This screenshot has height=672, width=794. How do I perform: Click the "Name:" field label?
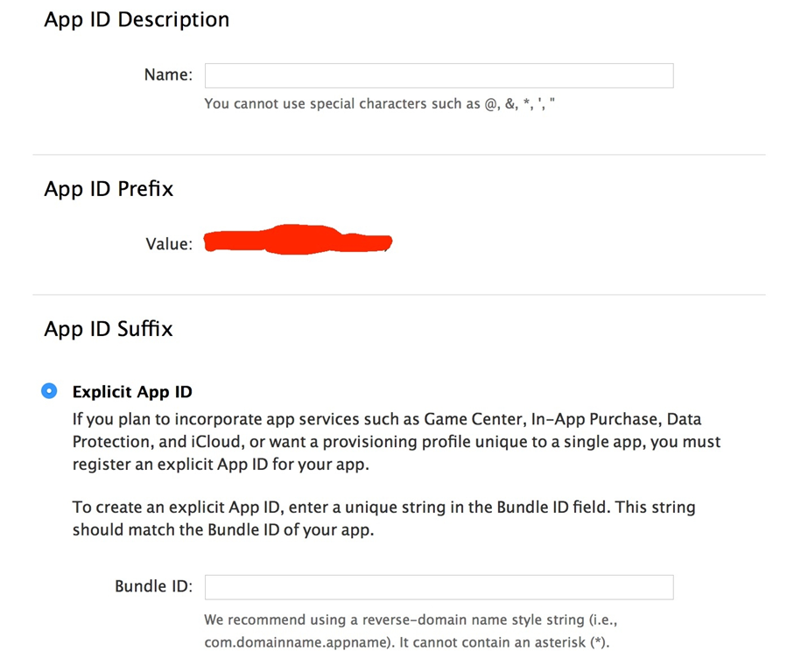click(168, 75)
